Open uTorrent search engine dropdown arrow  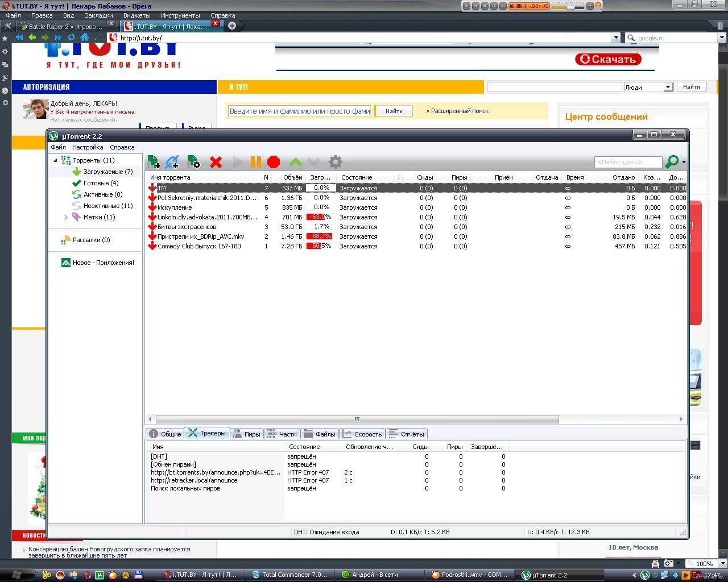(684, 163)
